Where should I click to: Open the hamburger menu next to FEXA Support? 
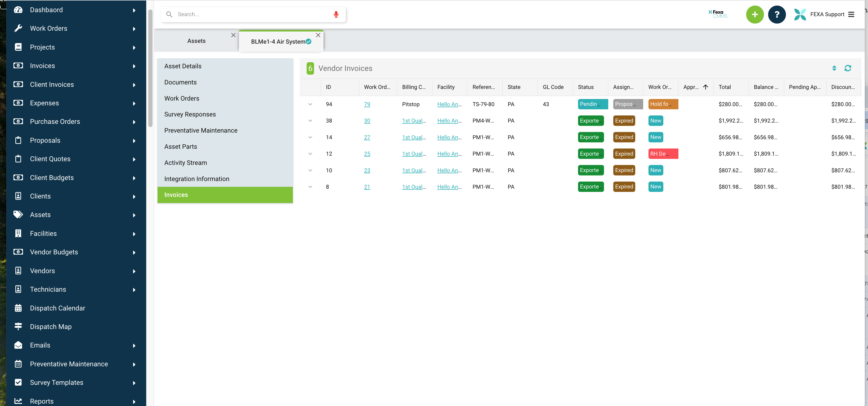click(852, 15)
